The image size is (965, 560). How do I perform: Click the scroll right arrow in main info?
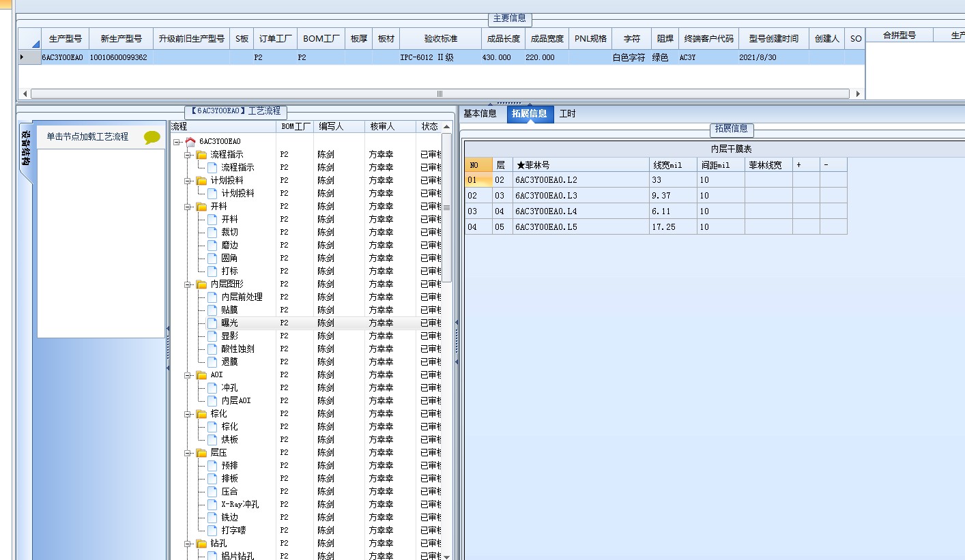858,94
